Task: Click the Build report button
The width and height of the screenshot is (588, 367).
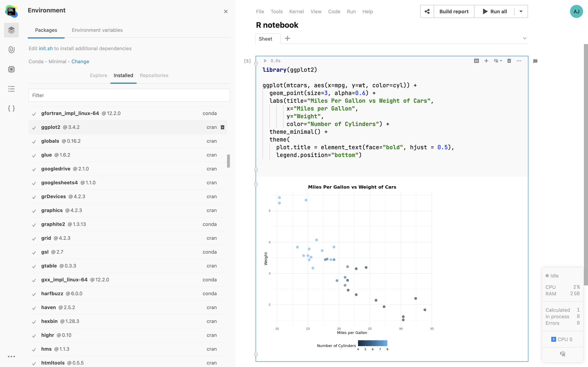Action: coord(453,11)
